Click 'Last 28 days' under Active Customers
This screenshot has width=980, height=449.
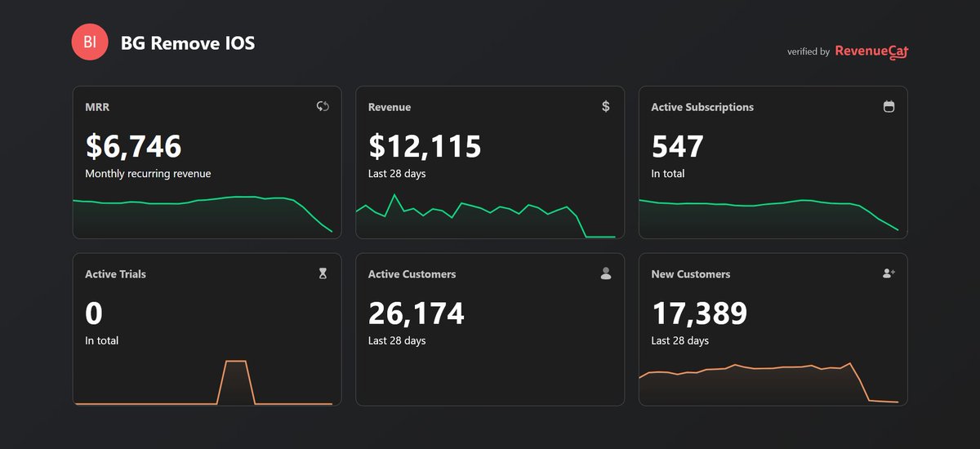pos(397,340)
